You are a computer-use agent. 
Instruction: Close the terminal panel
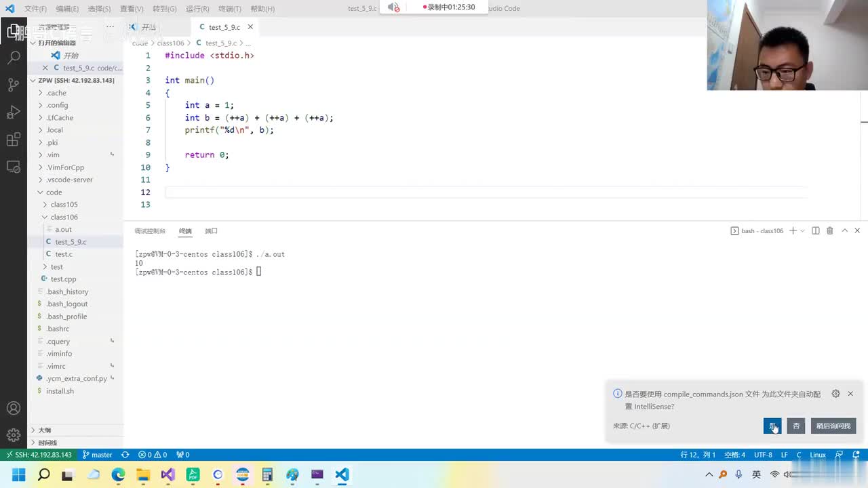click(857, 230)
